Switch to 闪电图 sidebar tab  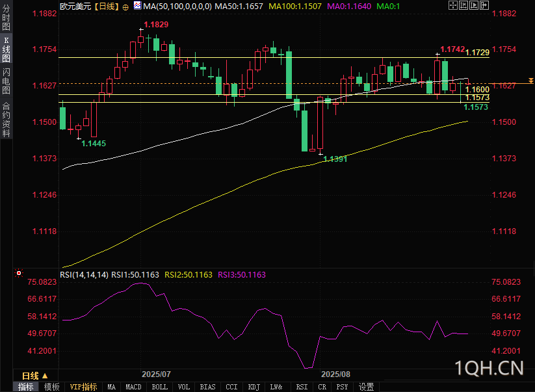click(x=6, y=81)
